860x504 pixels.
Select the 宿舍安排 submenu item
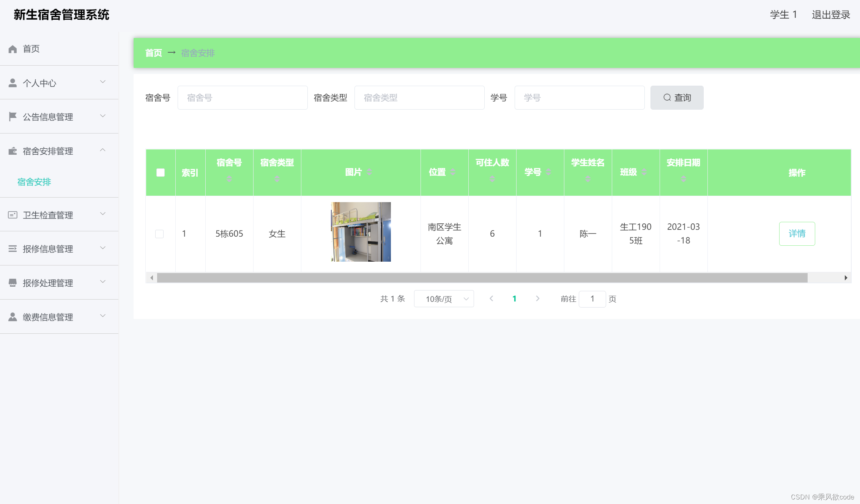pyautogui.click(x=34, y=182)
